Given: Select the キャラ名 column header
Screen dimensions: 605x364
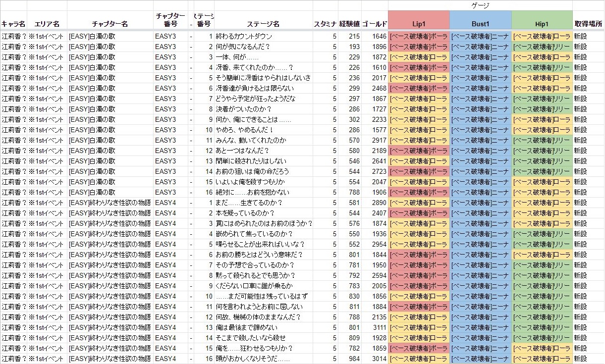Looking at the screenshot, I should (13, 24).
